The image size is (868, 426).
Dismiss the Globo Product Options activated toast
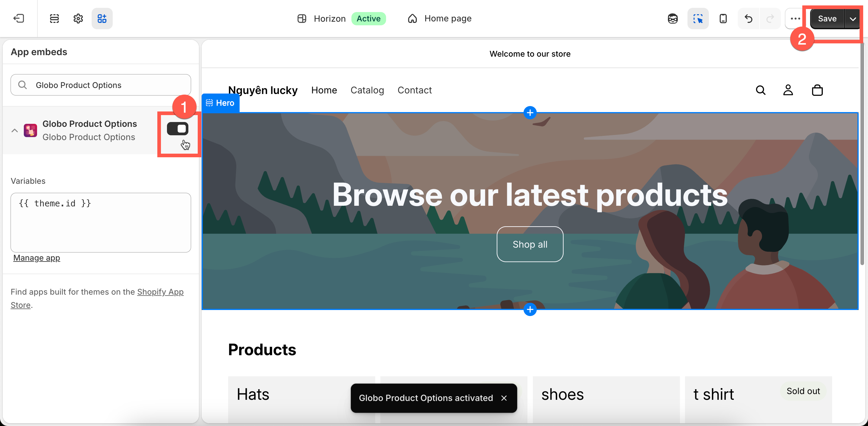pos(504,398)
